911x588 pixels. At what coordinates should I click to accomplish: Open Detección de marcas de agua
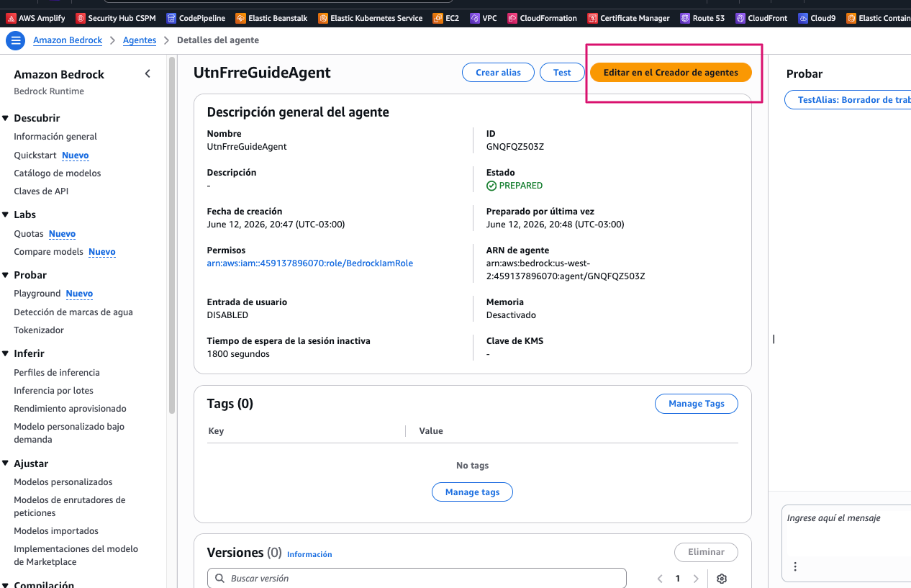73,312
